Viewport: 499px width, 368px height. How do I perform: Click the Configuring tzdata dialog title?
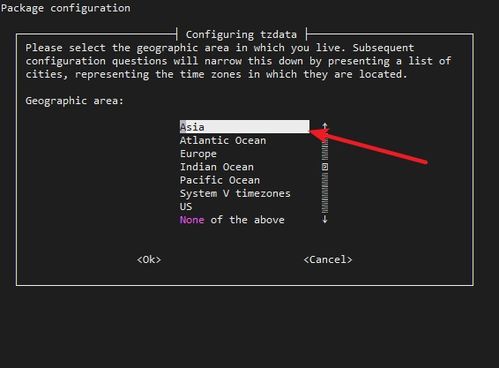[x=241, y=34]
